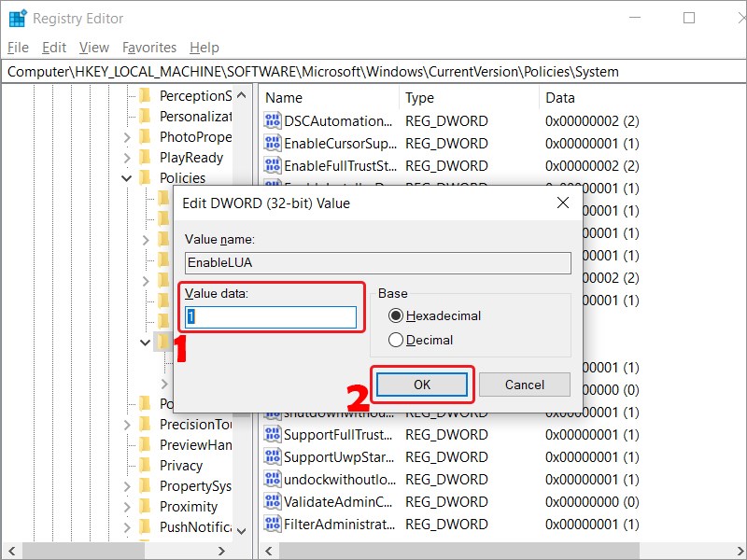Expand the PhotoPrope tree node

pyautogui.click(x=127, y=137)
